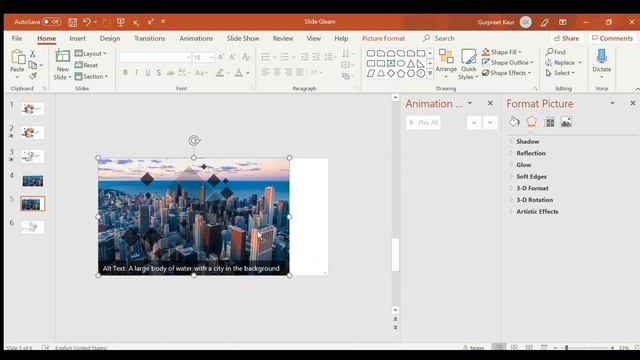The width and height of the screenshot is (640, 360).
Task: Toggle Bold formatting
Action: pos(125,73)
